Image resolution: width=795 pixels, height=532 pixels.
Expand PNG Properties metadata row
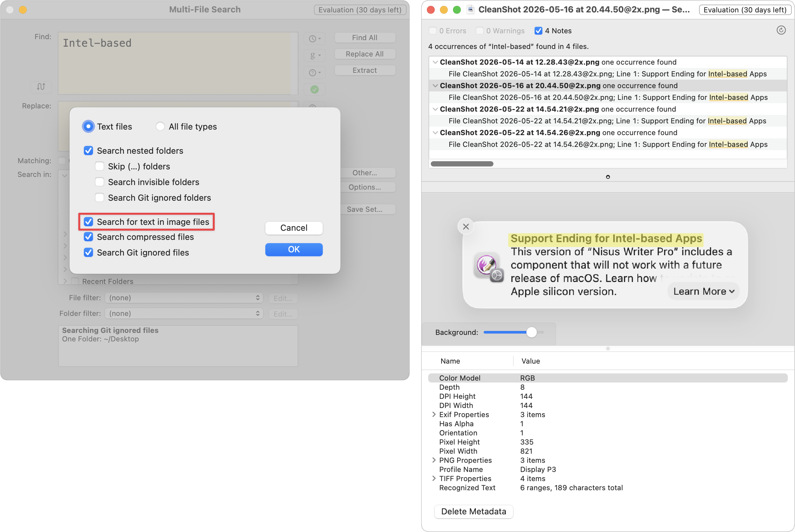point(434,460)
